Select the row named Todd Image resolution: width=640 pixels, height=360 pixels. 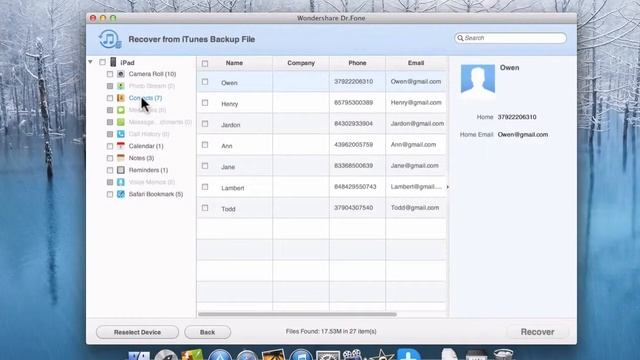tap(322, 208)
